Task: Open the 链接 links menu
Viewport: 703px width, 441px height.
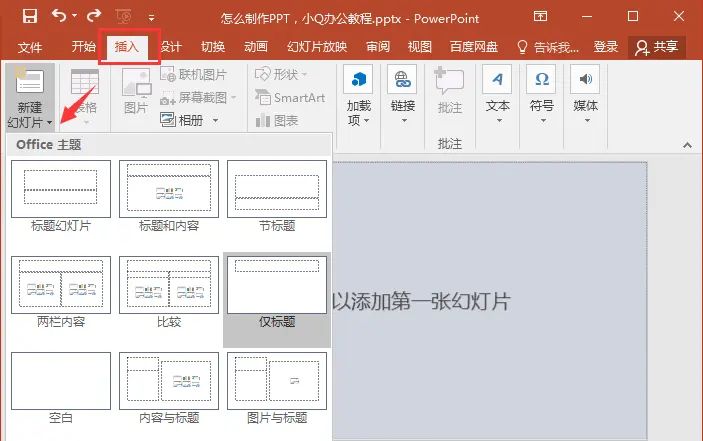Action: point(402,95)
